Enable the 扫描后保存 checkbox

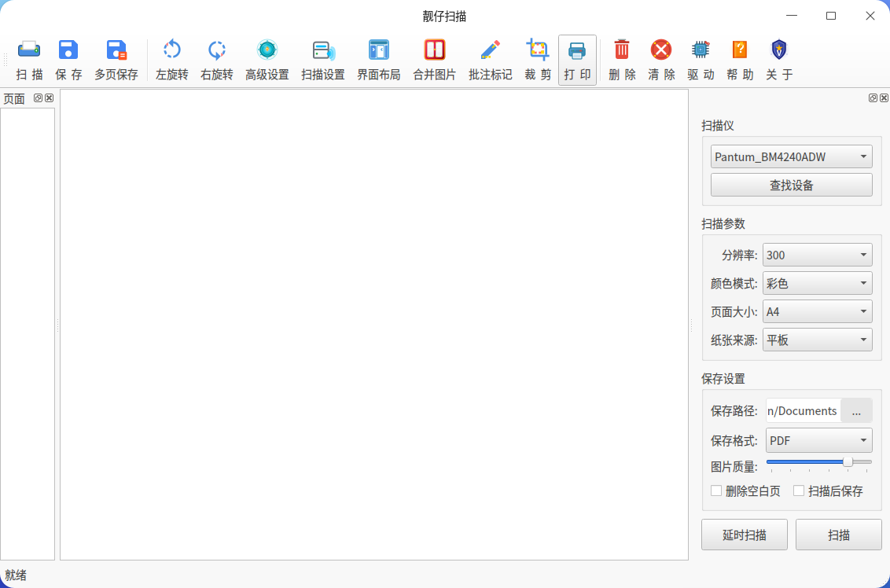tap(799, 491)
